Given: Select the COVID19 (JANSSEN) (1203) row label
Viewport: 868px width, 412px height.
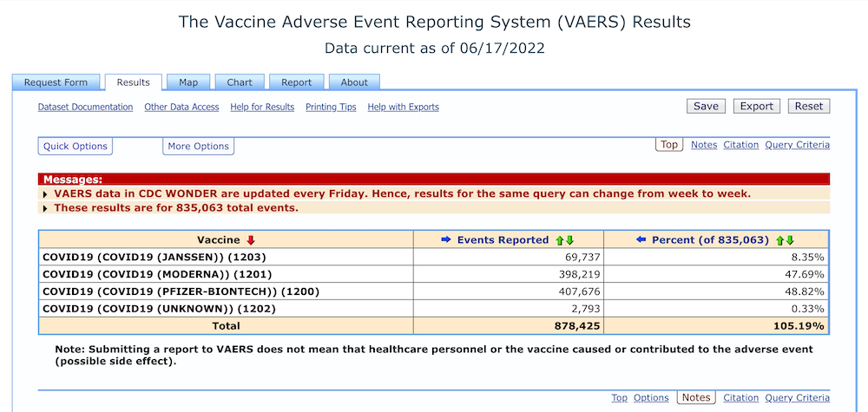Looking at the screenshot, I should coord(155,257).
